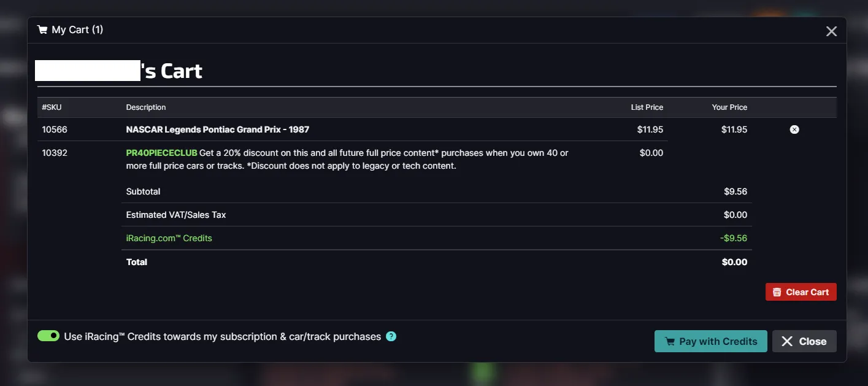
Task: Select the NASCAR Legends Pontiac Grand Prix item name
Action: click(218, 129)
